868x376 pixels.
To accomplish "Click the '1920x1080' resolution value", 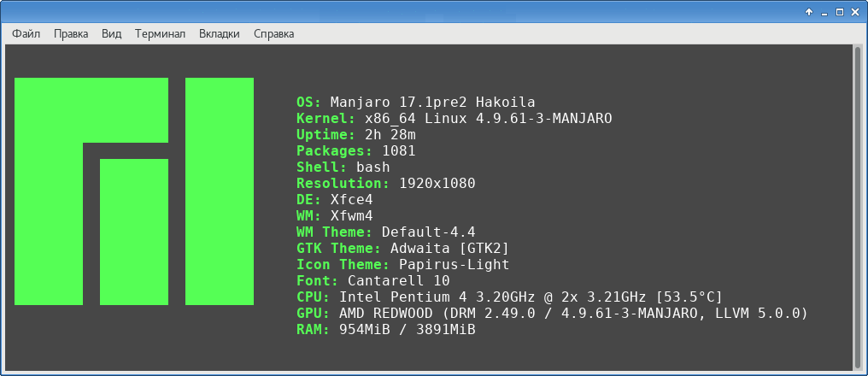I will [437, 183].
